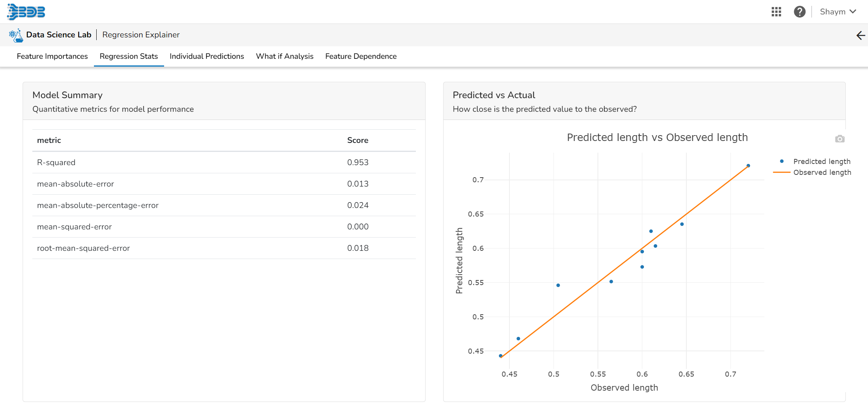The image size is (868, 414).
Task: Click the Data Science Lab breadcrumb link
Action: (58, 35)
